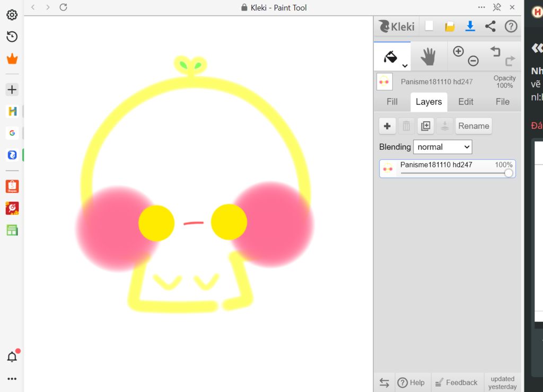Image resolution: width=543 pixels, height=392 pixels.
Task: Create a new blank image
Action: (429, 26)
